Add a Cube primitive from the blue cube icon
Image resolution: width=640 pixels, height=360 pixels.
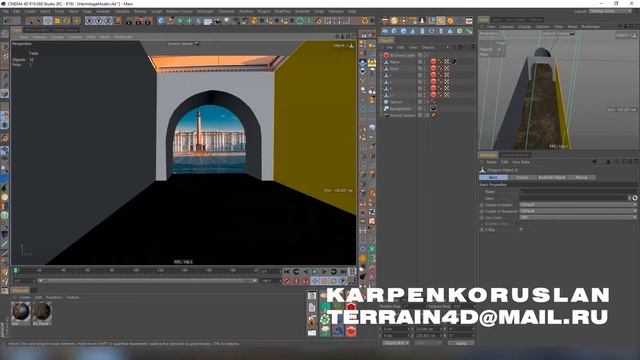pos(161,21)
